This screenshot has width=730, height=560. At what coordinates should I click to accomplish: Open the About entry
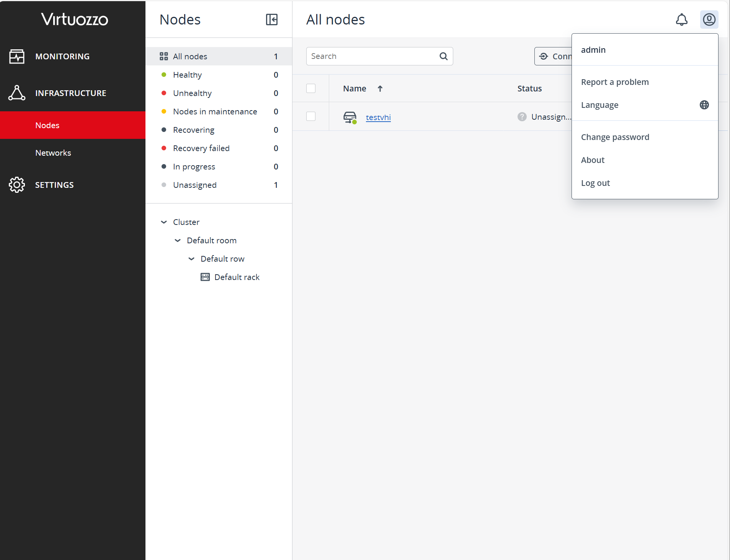point(645,160)
